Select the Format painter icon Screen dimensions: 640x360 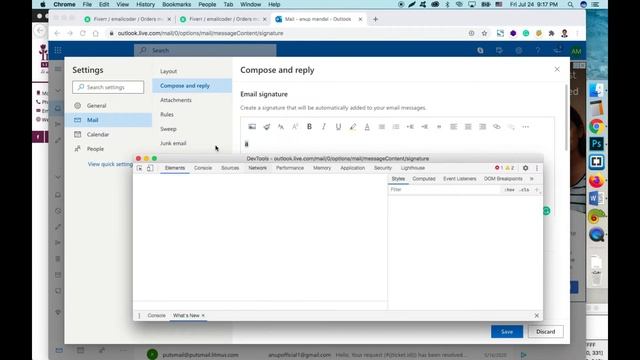[x=267, y=127]
